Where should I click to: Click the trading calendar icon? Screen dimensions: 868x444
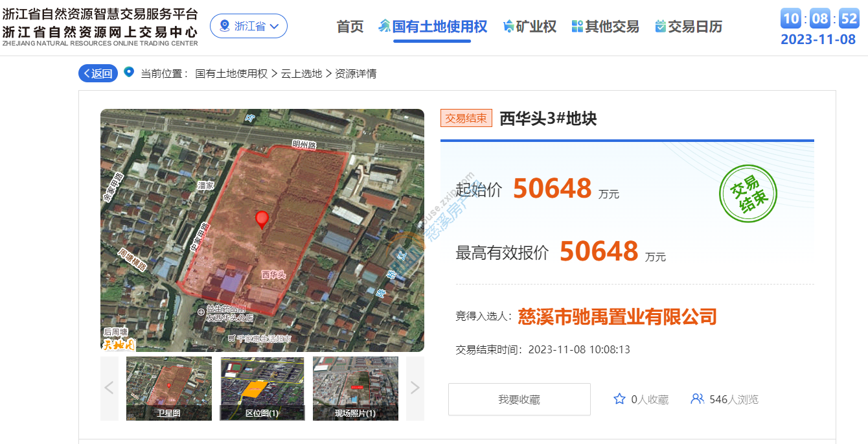coord(660,27)
